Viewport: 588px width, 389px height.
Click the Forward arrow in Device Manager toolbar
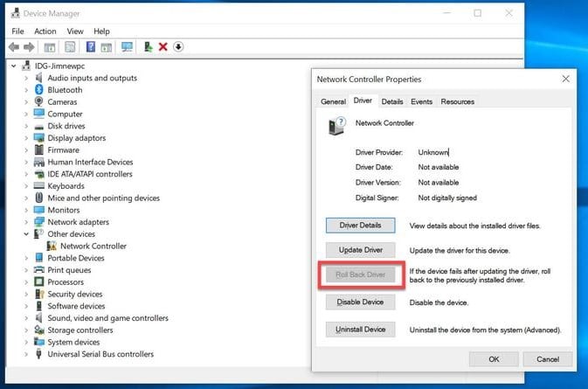[x=29, y=47]
